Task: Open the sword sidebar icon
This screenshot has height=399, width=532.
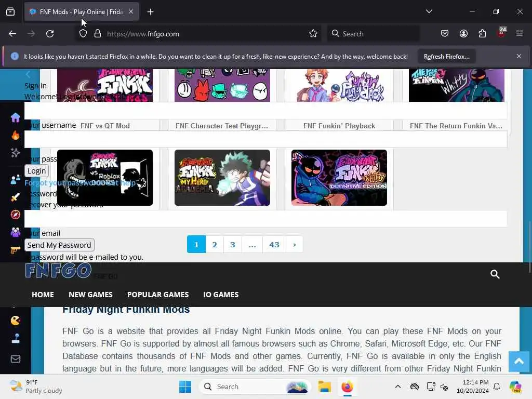Action: coord(15,197)
